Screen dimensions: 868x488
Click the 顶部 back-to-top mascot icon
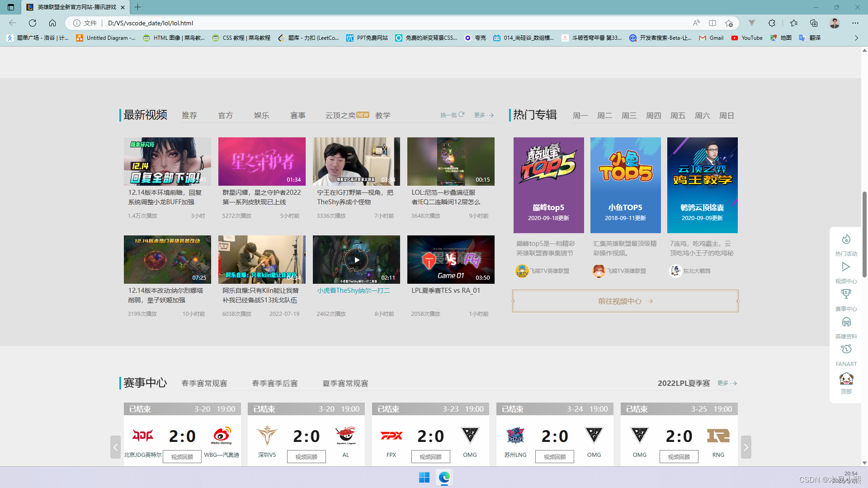pyautogui.click(x=846, y=379)
